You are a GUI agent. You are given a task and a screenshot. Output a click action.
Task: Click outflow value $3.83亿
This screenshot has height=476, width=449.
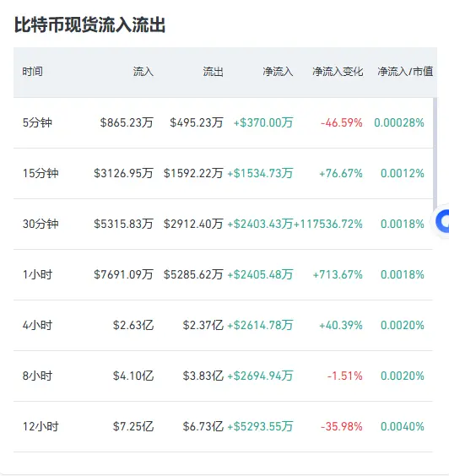click(x=203, y=376)
